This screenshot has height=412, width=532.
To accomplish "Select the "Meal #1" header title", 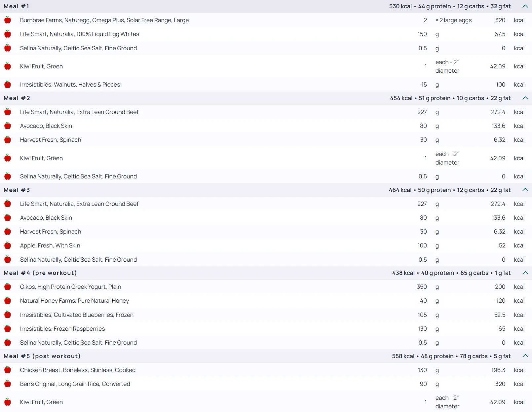I will point(17,6).
